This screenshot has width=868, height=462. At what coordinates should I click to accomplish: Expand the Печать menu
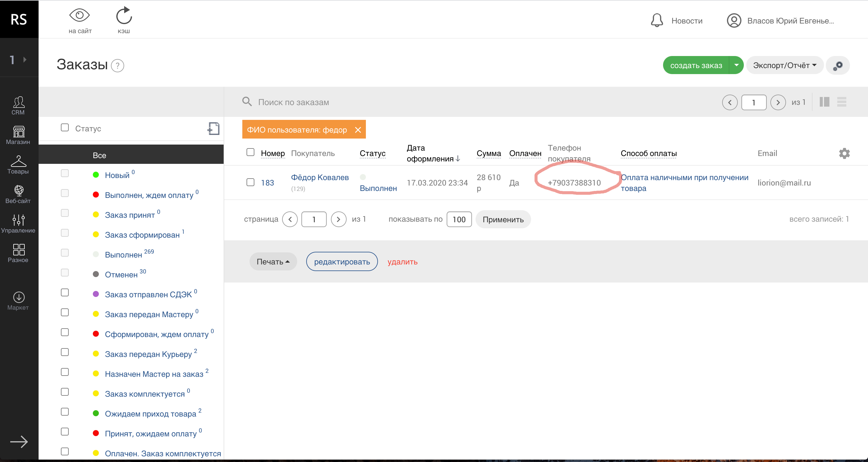tap(273, 262)
